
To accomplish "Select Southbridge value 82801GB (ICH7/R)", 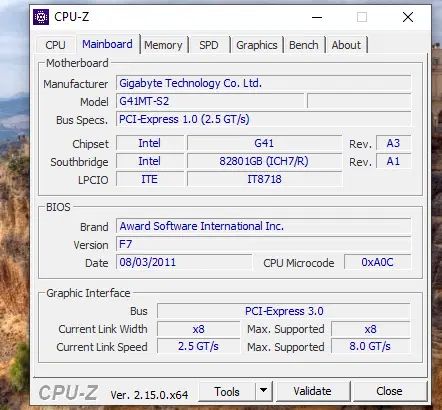I will [x=264, y=161].
